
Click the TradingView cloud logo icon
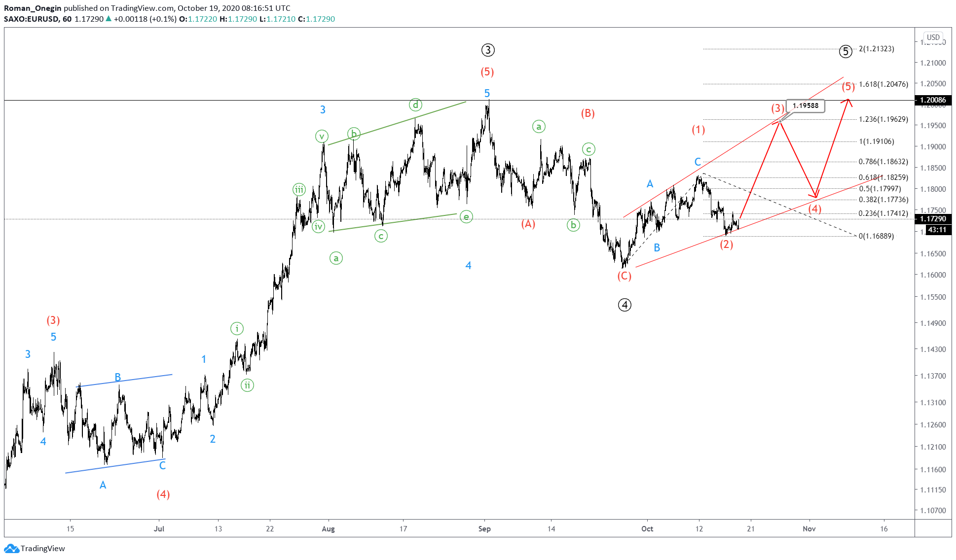(12, 548)
